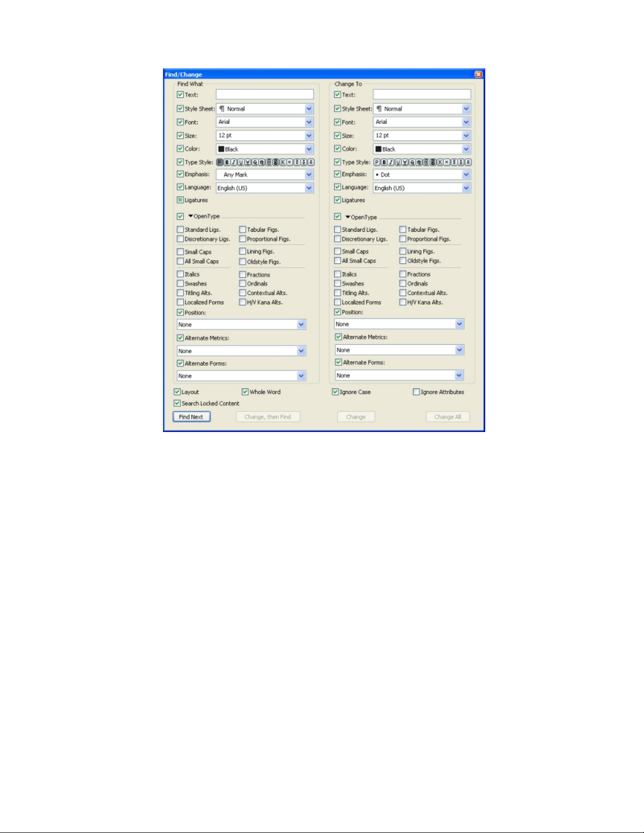Uncheck Text checkbox in Find What
Viewport: 644px width, 833px height.
point(180,95)
